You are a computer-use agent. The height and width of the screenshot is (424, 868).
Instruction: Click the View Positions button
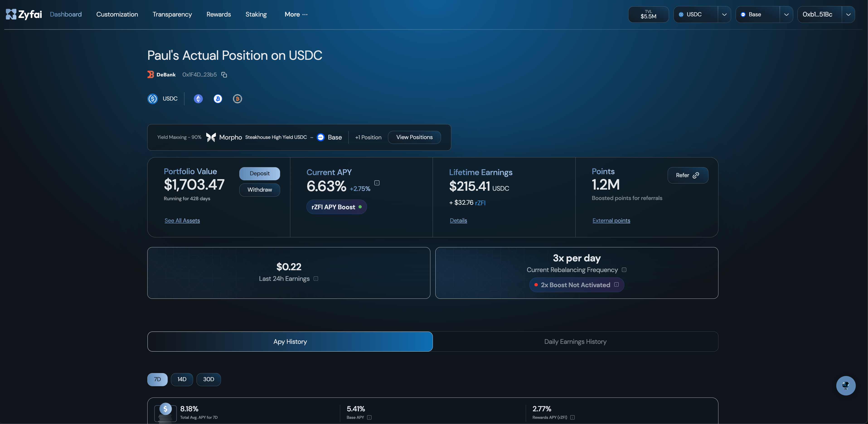coord(415,137)
